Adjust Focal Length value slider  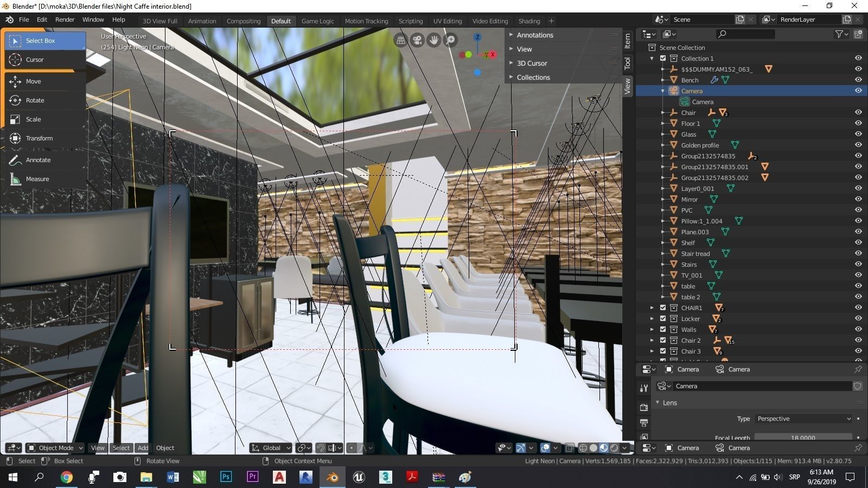[x=803, y=437]
